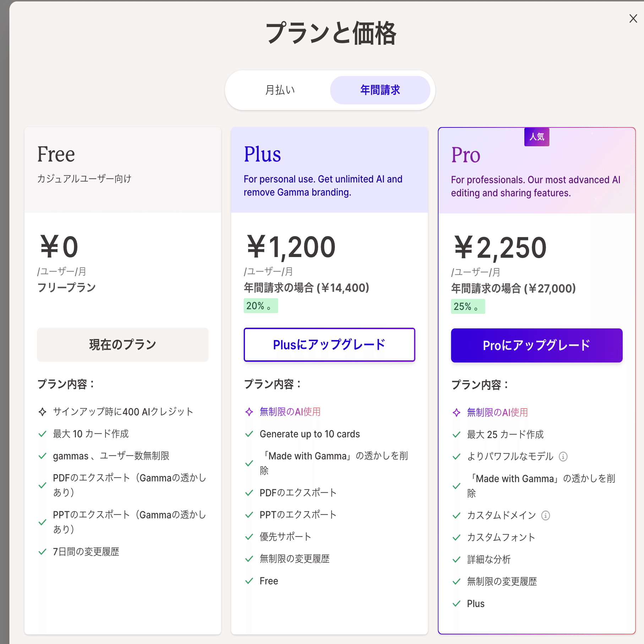Click checkmark beside Generate up to 10 cards

tap(249, 434)
